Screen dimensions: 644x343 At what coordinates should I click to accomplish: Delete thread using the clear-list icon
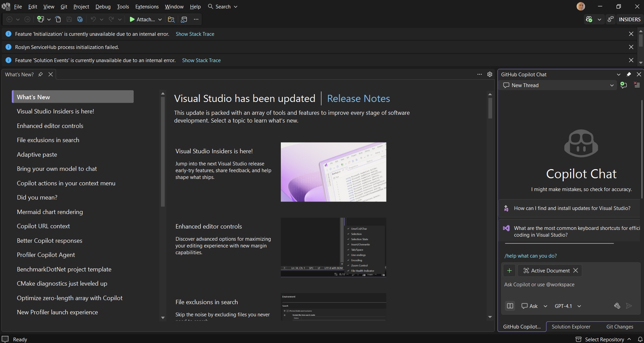(637, 85)
